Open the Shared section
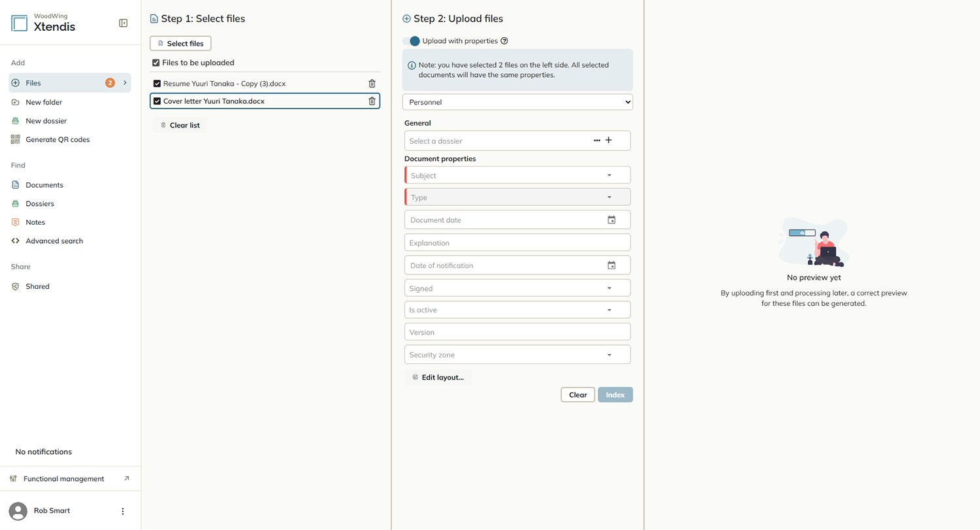 (37, 286)
